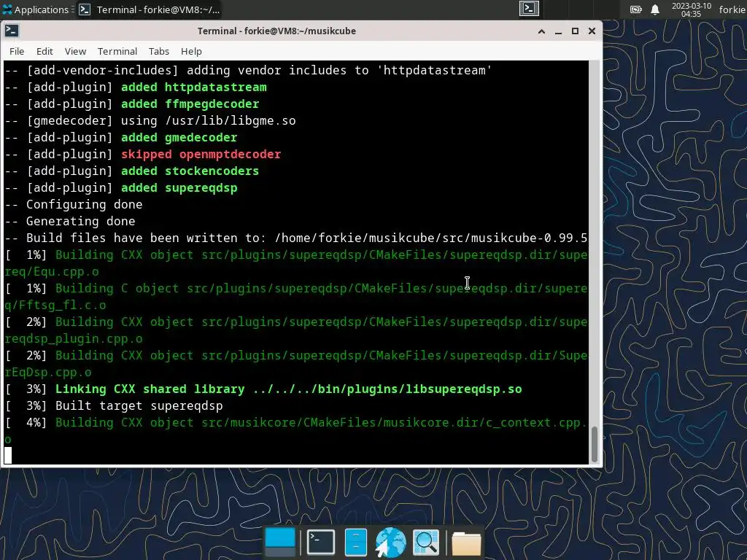747x560 pixels.
Task: Click the 'added ffmpegdecoder' line
Action: [x=132, y=104]
